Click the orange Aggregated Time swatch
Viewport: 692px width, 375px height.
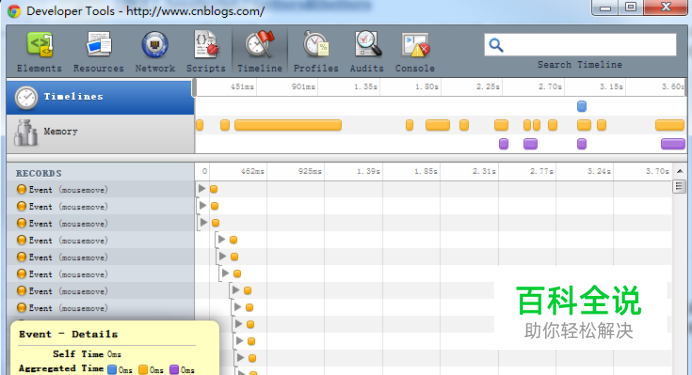pos(143,369)
